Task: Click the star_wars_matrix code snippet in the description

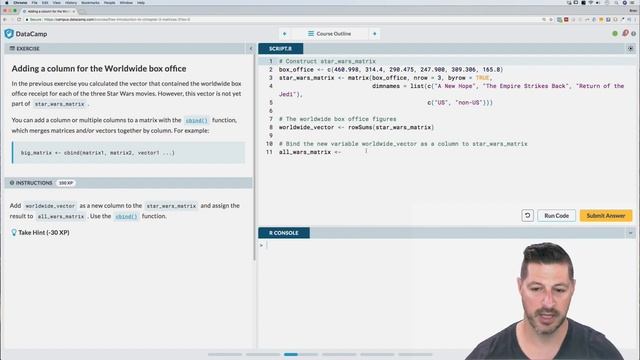Action: tap(60, 104)
